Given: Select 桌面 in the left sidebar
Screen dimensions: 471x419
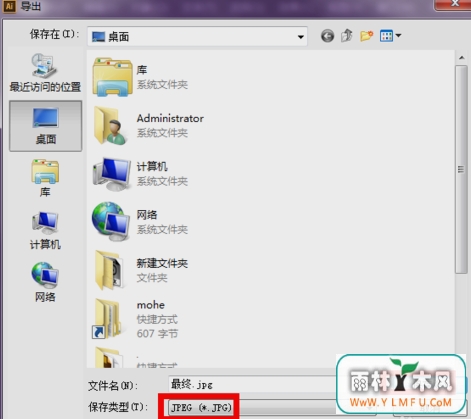Looking at the screenshot, I should tap(45, 126).
